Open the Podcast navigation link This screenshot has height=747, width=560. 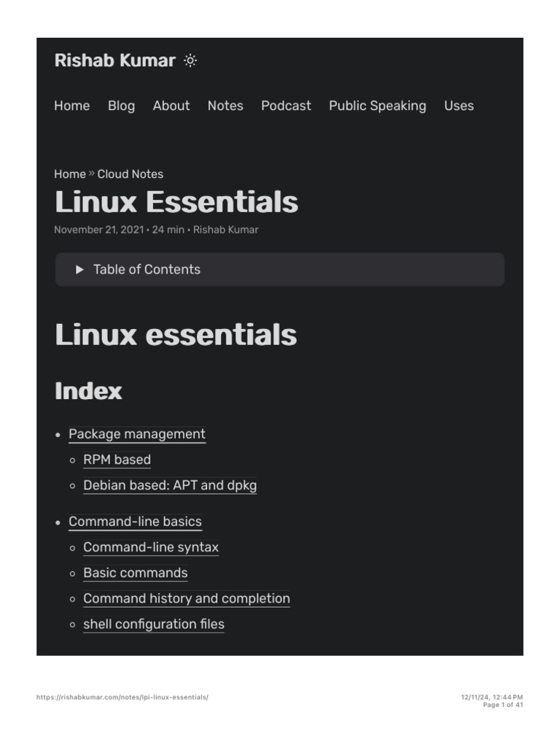(286, 106)
